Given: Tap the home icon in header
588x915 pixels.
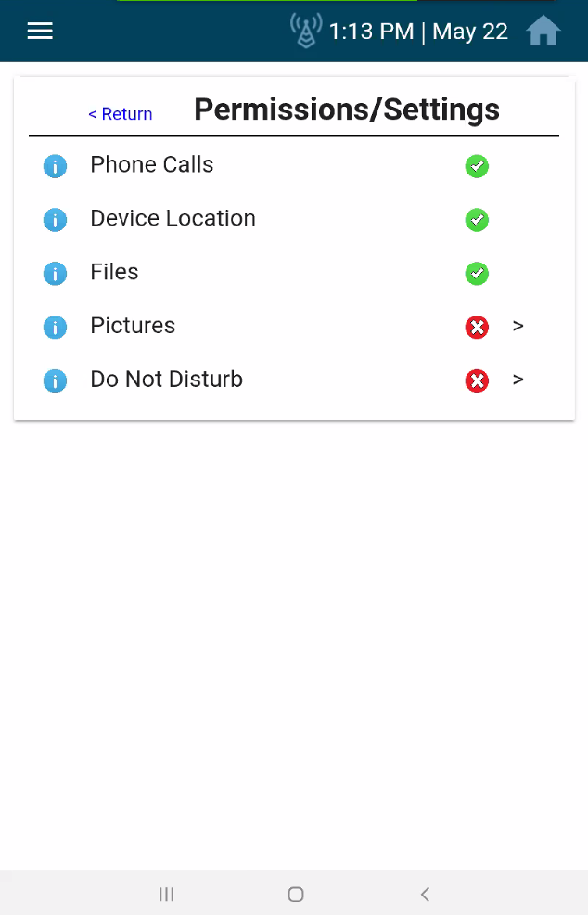Looking at the screenshot, I should tap(543, 31).
